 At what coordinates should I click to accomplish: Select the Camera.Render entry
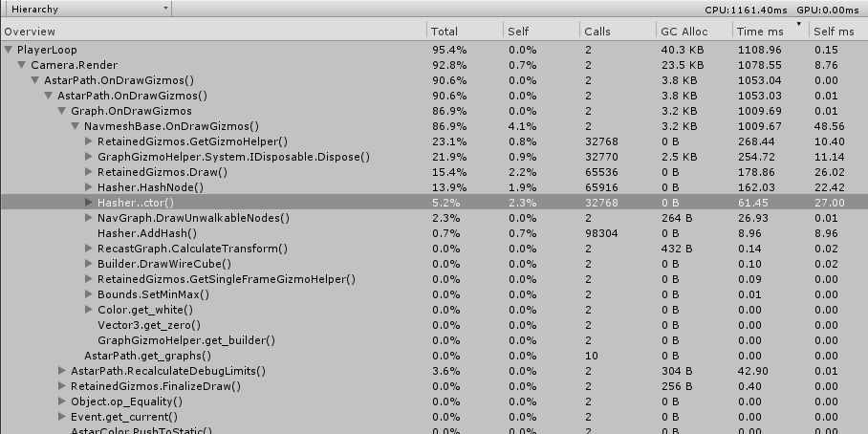point(75,65)
